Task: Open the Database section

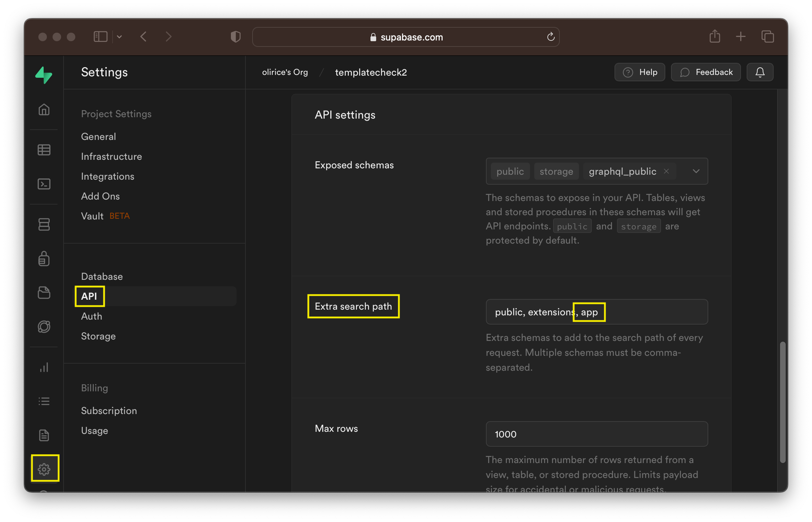Action: point(44,224)
